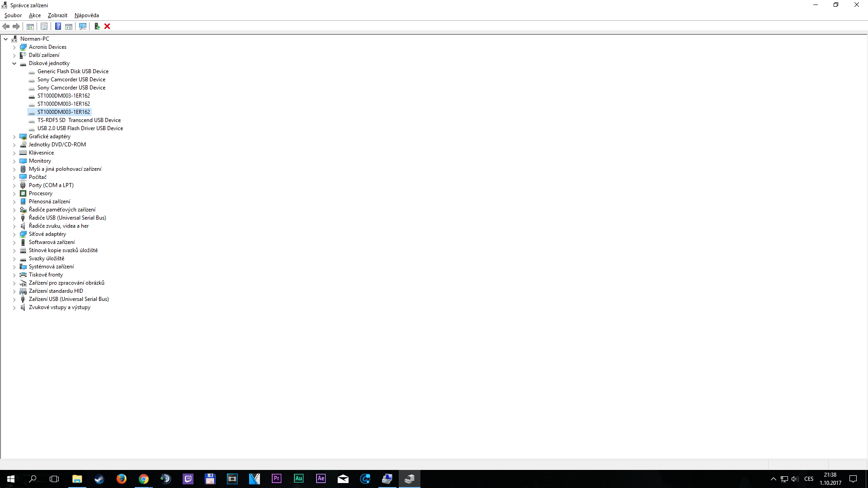The height and width of the screenshot is (488, 868).
Task: Open the Zobrazit menu
Action: (x=57, y=15)
